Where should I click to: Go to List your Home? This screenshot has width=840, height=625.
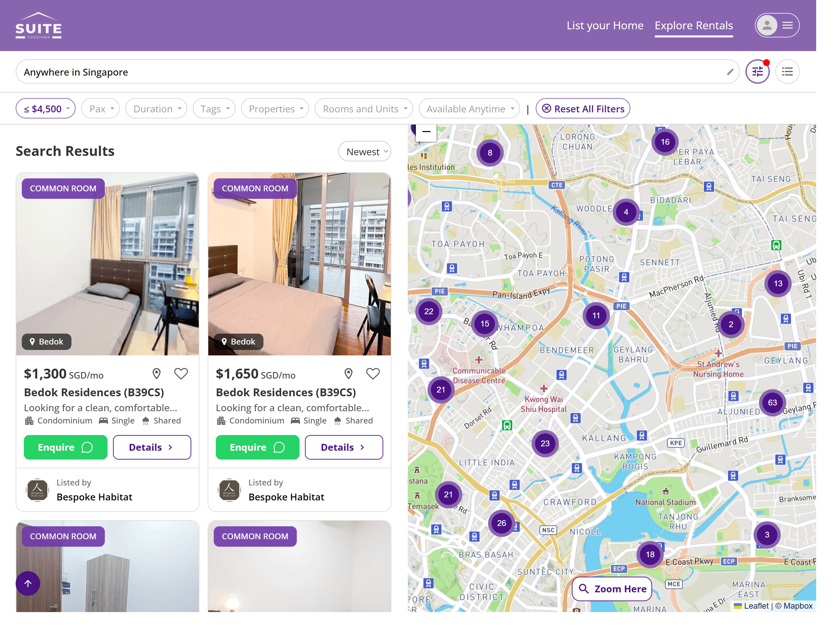(x=605, y=25)
